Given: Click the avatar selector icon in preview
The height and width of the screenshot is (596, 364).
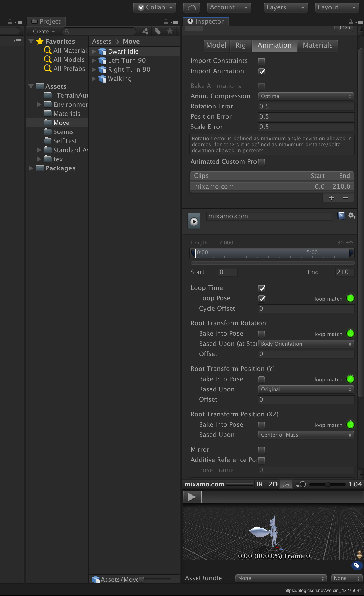Looking at the screenshot, I should pos(359,555).
